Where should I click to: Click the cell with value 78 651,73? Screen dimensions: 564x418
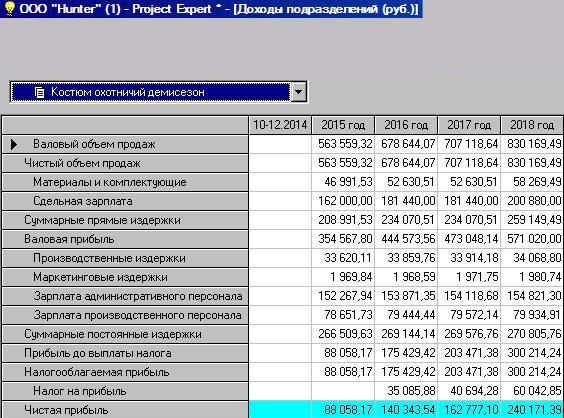coord(343,315)
